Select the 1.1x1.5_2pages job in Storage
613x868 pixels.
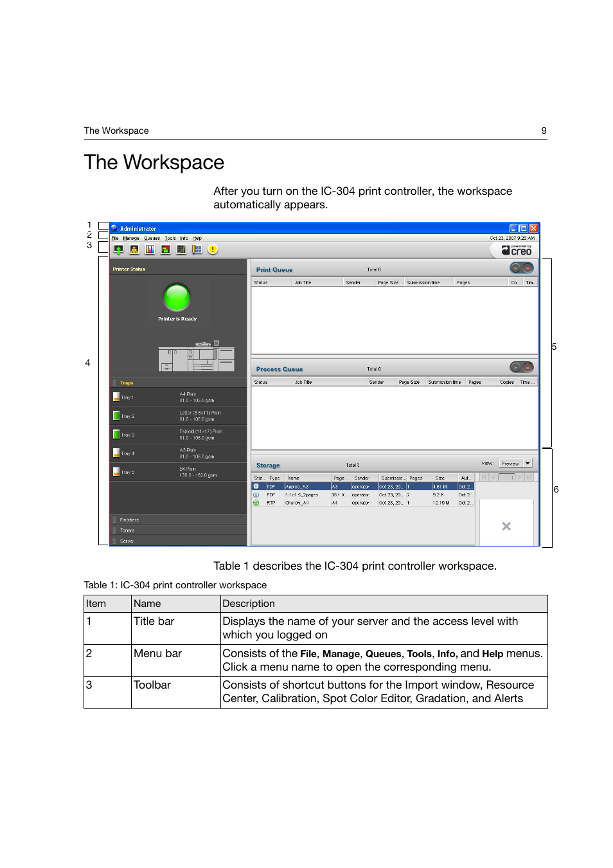(363, 495)
